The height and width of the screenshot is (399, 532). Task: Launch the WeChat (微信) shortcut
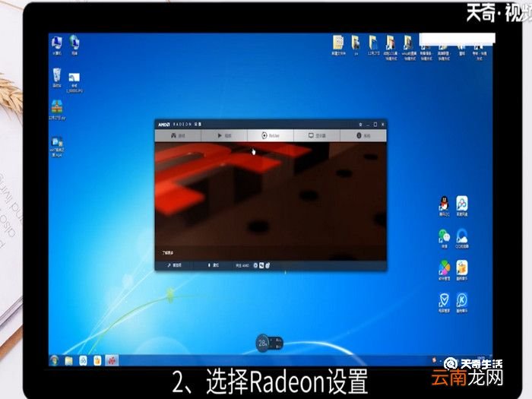click(444, 239)
